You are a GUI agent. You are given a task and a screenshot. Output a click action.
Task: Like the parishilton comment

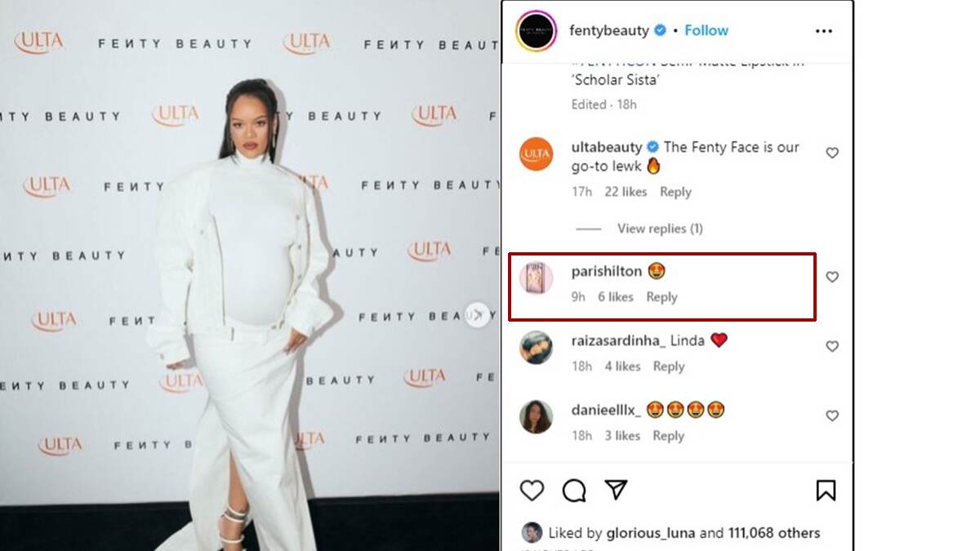pyautogui.click(x=832, y=277)
